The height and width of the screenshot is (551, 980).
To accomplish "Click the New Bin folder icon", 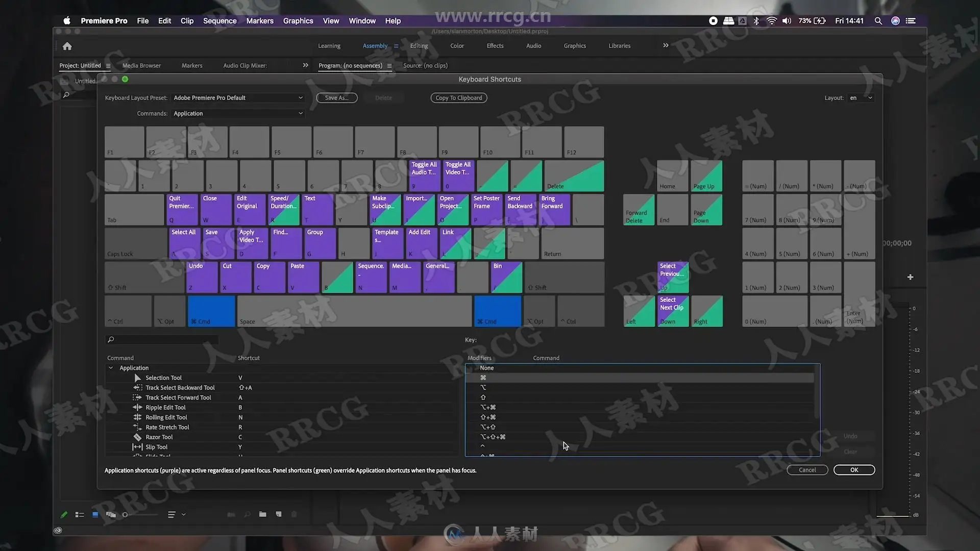I will coord(262,514).
